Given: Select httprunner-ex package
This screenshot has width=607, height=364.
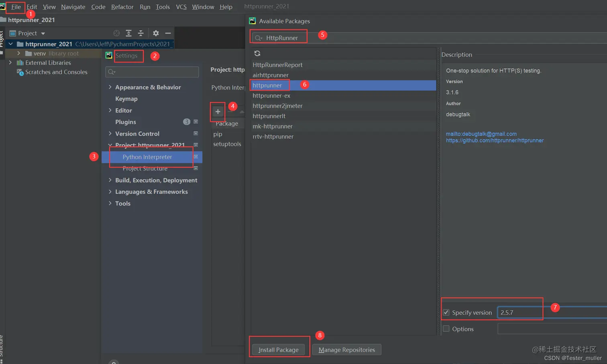Looking at the screenshot, I should click(x=344, y=96).
